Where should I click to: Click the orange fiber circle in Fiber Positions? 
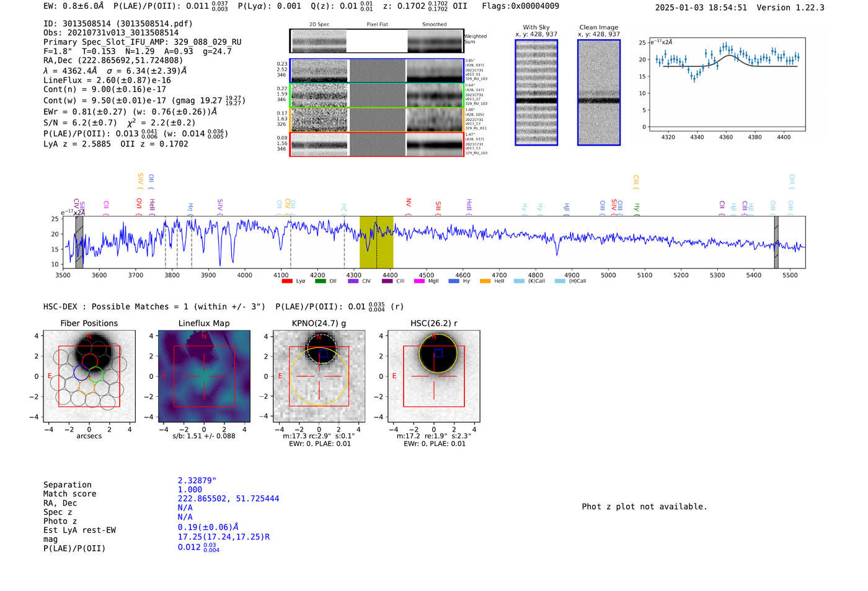click(x=87, y=386)
